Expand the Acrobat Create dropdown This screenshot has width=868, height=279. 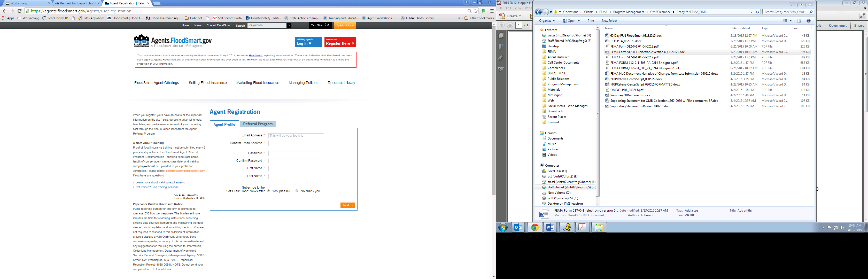pos(514,16)
